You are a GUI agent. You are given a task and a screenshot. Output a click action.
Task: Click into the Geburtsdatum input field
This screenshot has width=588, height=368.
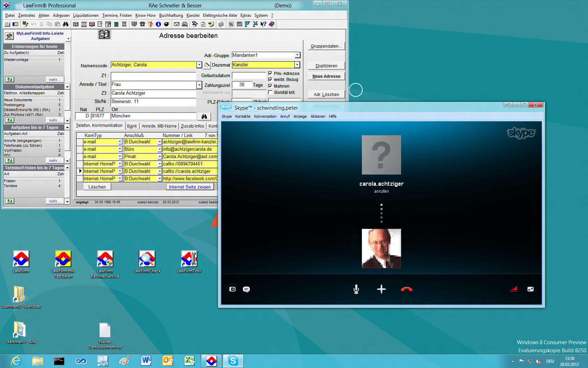tap(249, 76)
